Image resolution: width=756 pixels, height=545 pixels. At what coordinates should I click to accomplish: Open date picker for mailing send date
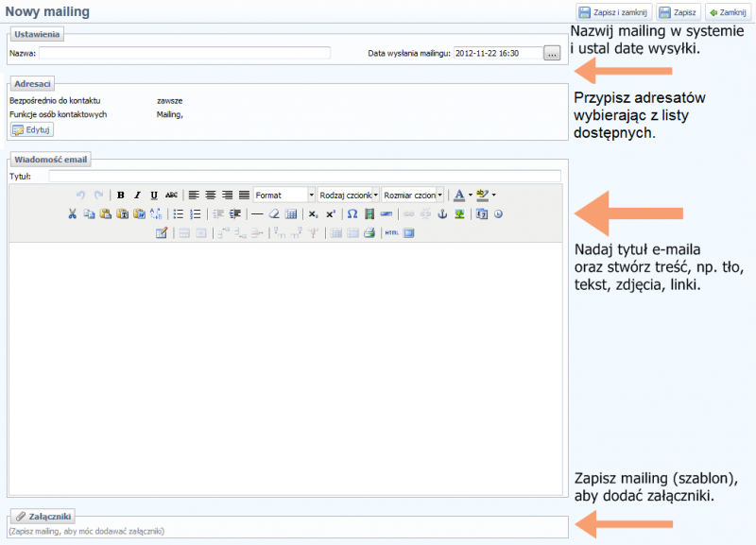coord(553,54)
